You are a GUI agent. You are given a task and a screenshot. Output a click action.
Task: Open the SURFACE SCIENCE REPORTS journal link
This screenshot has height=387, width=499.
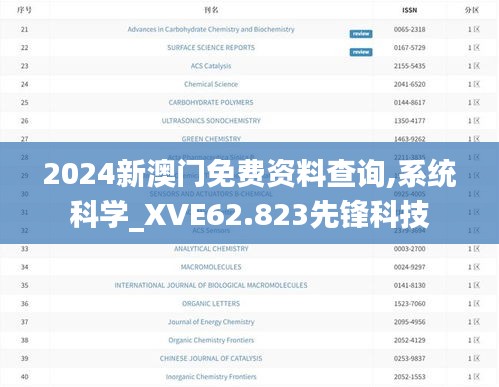pyautogui.click(x=211, y=48)
